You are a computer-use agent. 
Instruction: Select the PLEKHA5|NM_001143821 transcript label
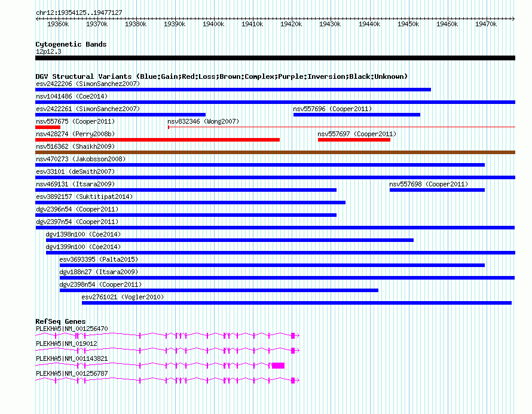point(72,358)
